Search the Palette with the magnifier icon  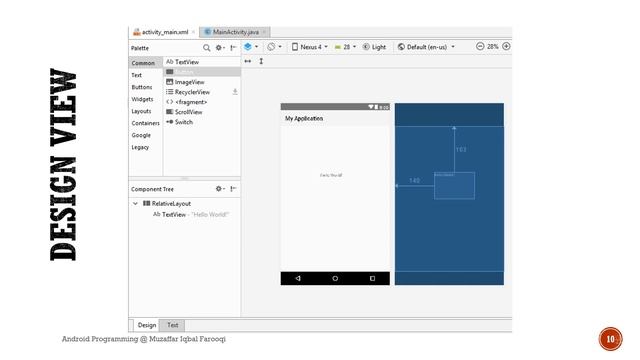coord(207,48)
